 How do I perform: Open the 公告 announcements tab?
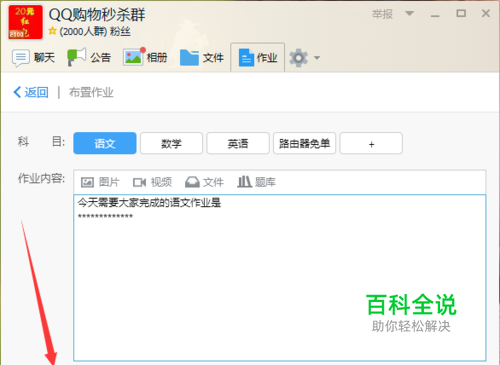point(89,58)
